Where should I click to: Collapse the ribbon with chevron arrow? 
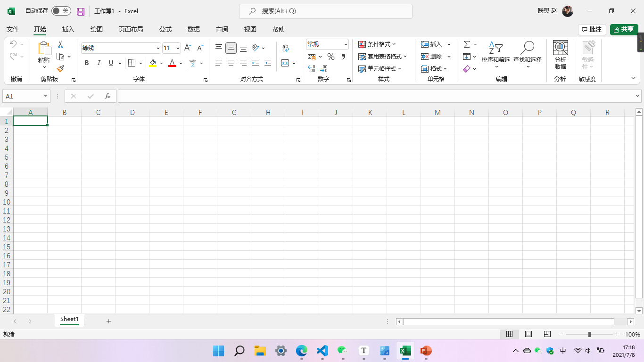click(633, 78)
